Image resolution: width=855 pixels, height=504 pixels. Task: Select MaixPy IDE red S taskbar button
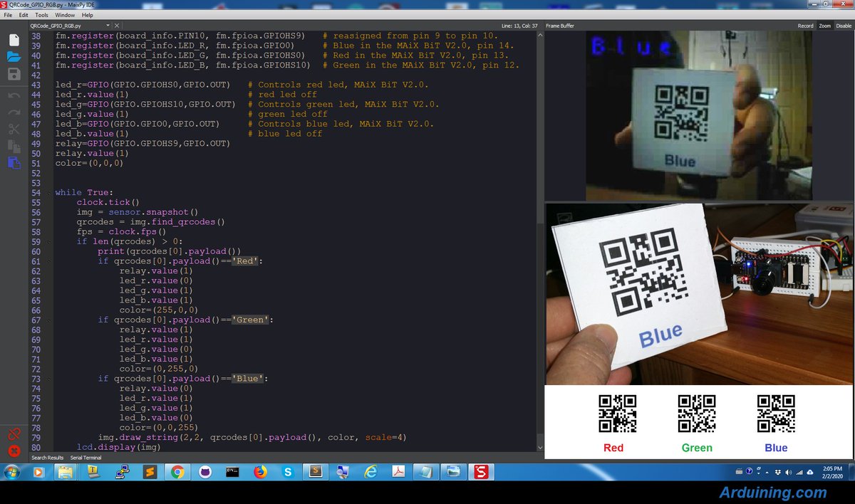481,472
